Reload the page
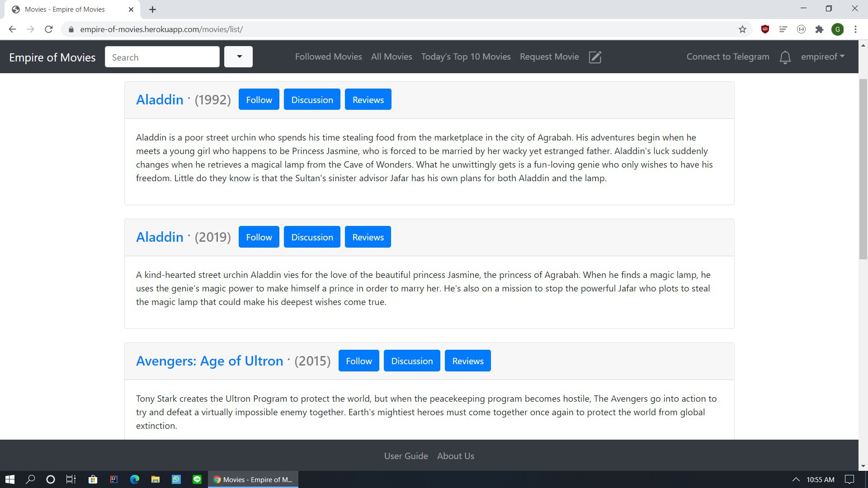868x488 pixels. pyautogui.click(x=49, y=29)
